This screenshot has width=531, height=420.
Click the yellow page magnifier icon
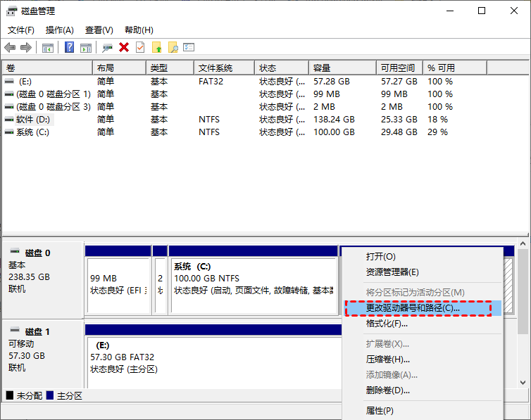173,47
